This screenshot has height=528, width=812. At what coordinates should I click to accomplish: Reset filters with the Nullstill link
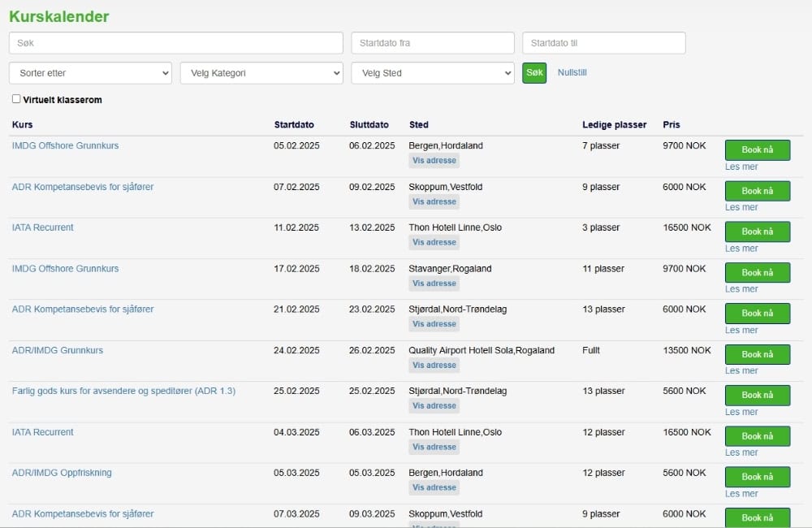point(572,72)
